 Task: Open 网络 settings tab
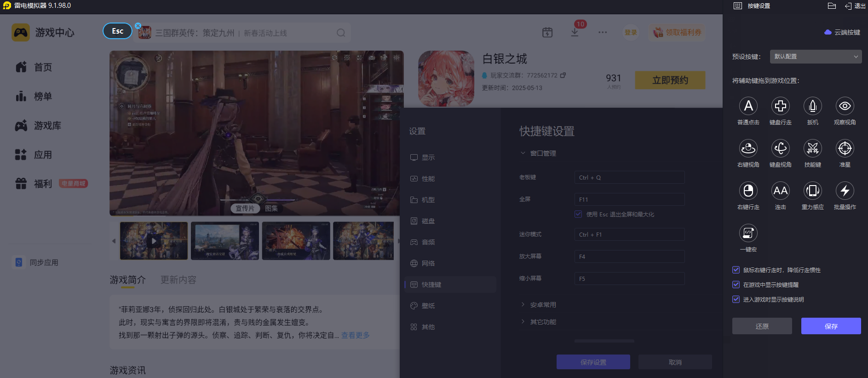click(x=450, y=263)
